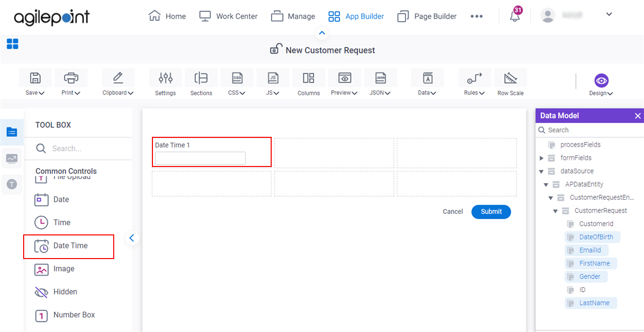The width and height of the screenshot is (644, 332).
Task: Select Gender field in Data Model
Action: (586, 276)
